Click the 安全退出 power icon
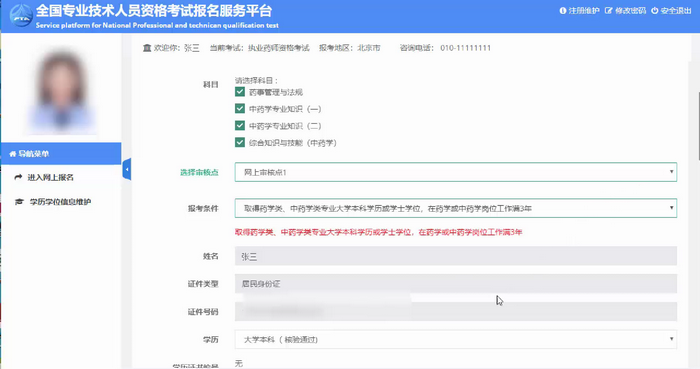This screenshot has height=369, width=700. pos(654,10)
